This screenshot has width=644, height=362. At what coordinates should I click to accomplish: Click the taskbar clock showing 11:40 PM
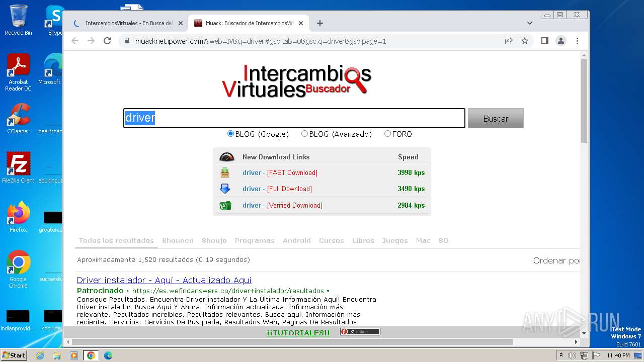tap(618, 355)
